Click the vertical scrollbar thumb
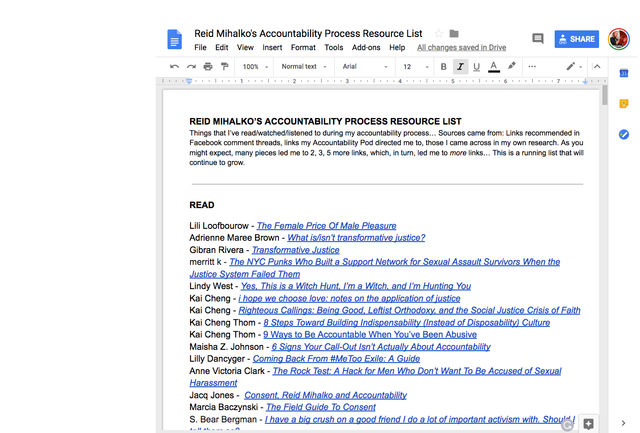 click(x=604, y=95)
